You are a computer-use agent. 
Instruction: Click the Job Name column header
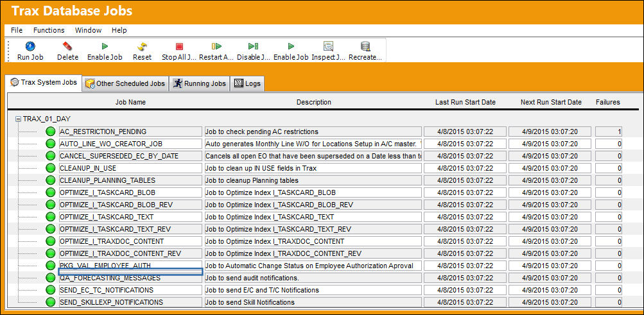point(130,102)
